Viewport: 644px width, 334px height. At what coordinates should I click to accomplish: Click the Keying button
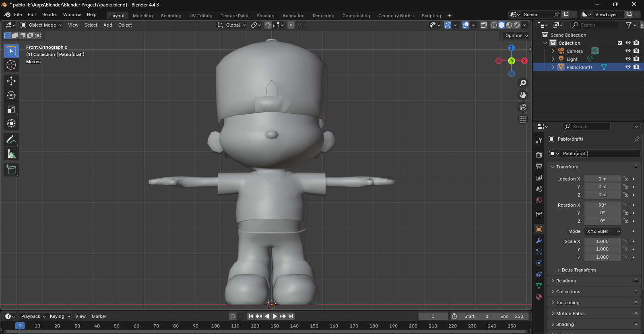pos(60,316)
